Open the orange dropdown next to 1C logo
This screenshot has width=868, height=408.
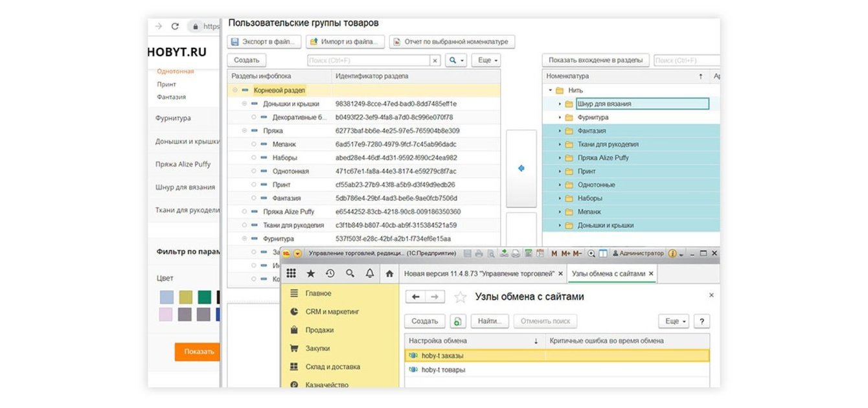297,253
